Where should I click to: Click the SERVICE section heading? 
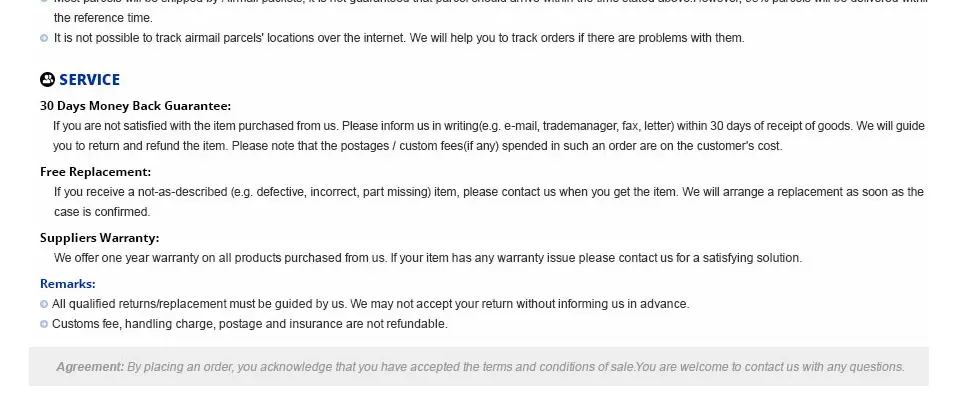tap(89, 79)
